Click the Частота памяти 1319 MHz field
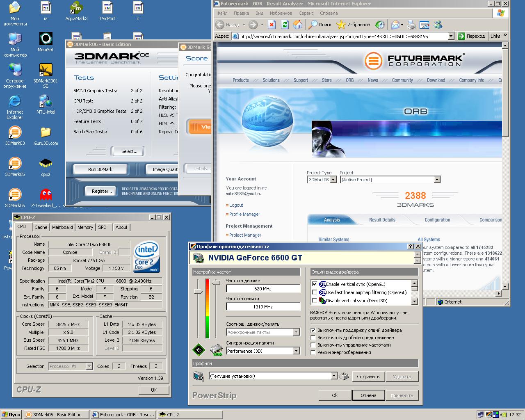This screenshot has height=420, width=525. click(x=263, y=307)
